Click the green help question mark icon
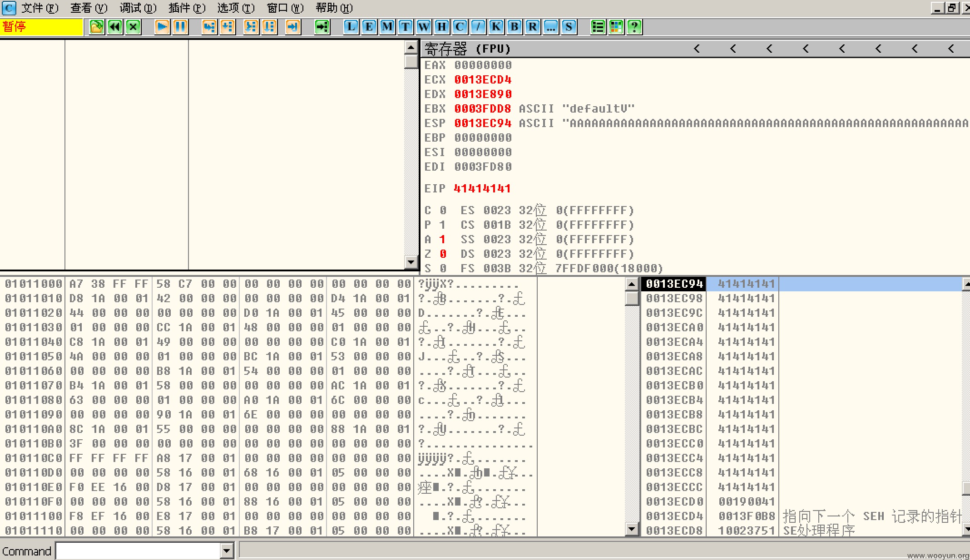 pyautogui.click(x=634, y=27)
